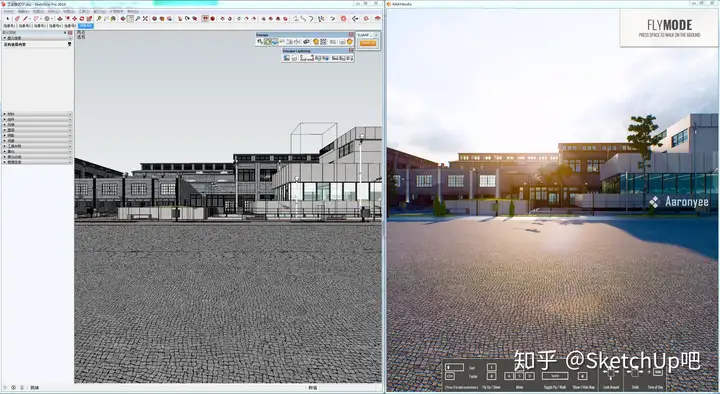Expand the 场景 Scenes tray panel
The image size is (720, 394).
point(37,141)
